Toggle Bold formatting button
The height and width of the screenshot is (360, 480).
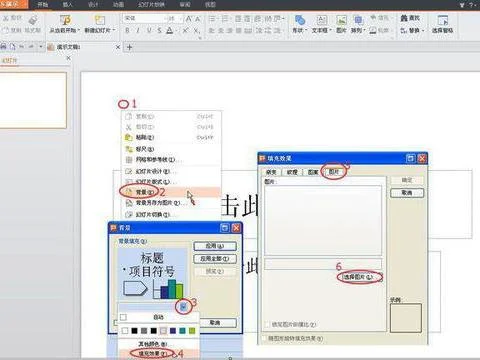127,30
